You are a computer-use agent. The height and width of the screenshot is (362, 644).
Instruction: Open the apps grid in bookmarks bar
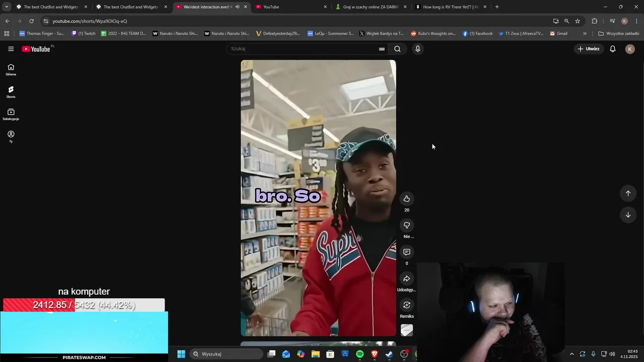[7, 34]
